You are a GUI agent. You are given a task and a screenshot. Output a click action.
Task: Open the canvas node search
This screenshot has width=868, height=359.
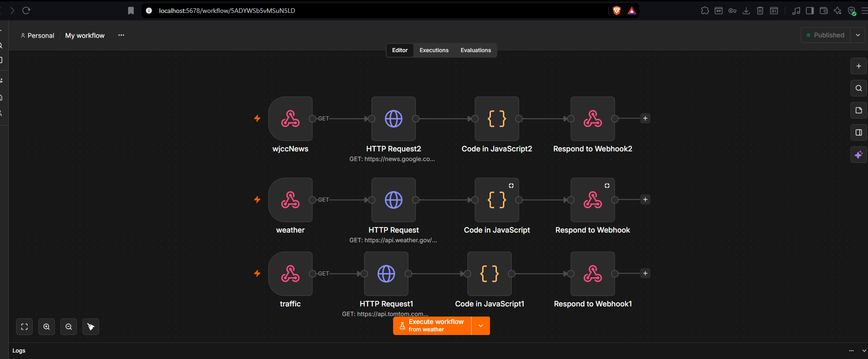[858, 88]
